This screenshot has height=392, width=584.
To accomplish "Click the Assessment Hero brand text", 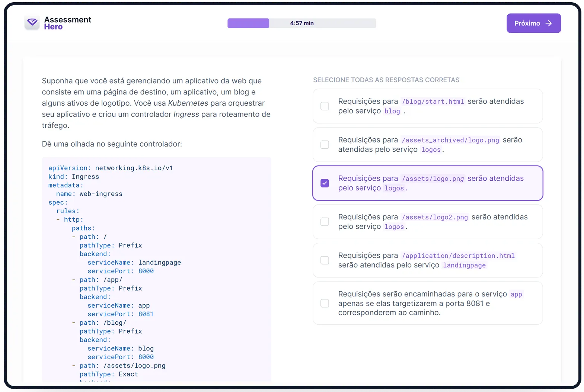I will coord(67,23).
